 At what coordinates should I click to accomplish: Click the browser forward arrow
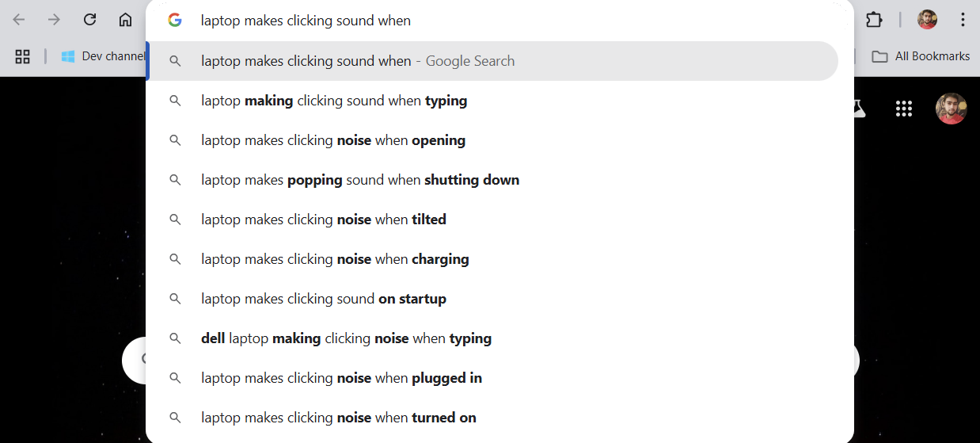coord(54,20)
